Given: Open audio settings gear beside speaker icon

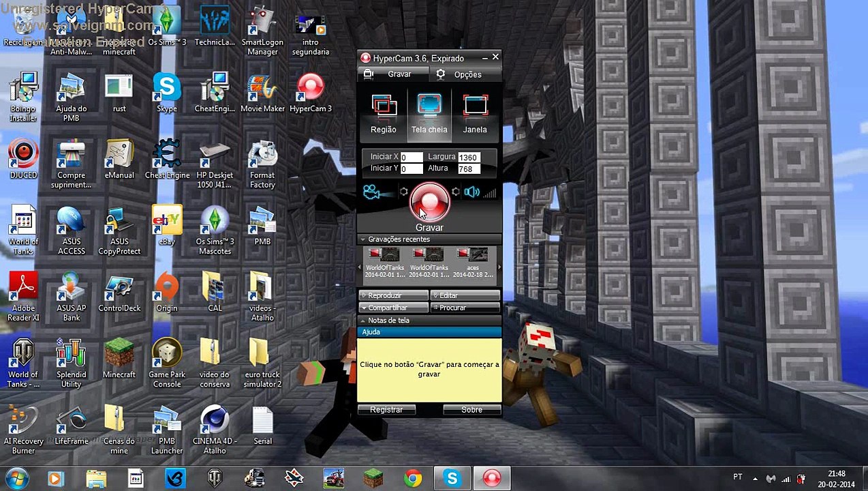Looking at the screenshot, I should click(455, 193).
